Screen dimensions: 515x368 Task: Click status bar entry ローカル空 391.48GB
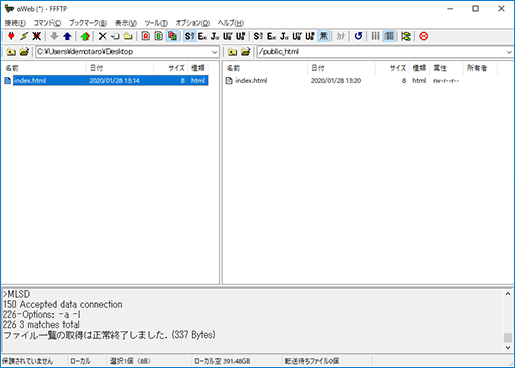[x=222, y=361]
